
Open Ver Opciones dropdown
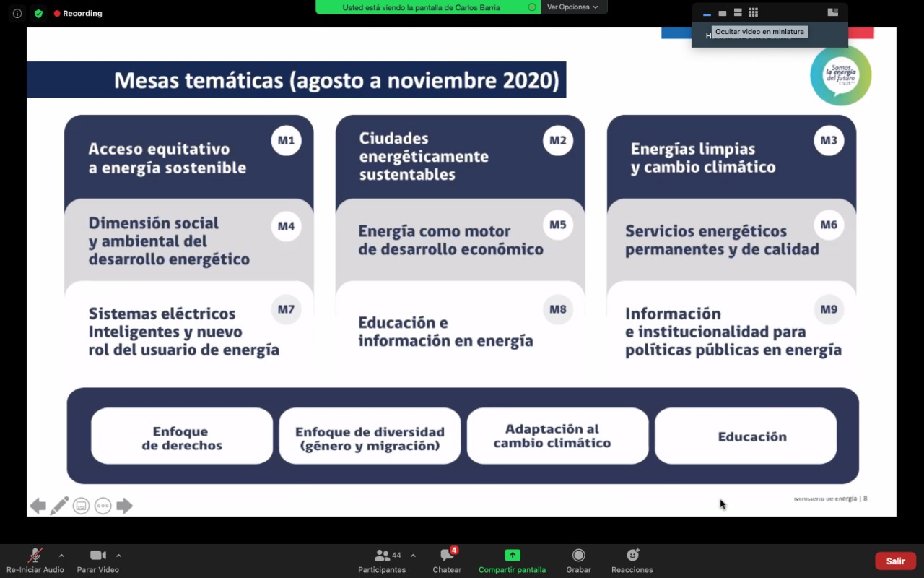[573, 7]
